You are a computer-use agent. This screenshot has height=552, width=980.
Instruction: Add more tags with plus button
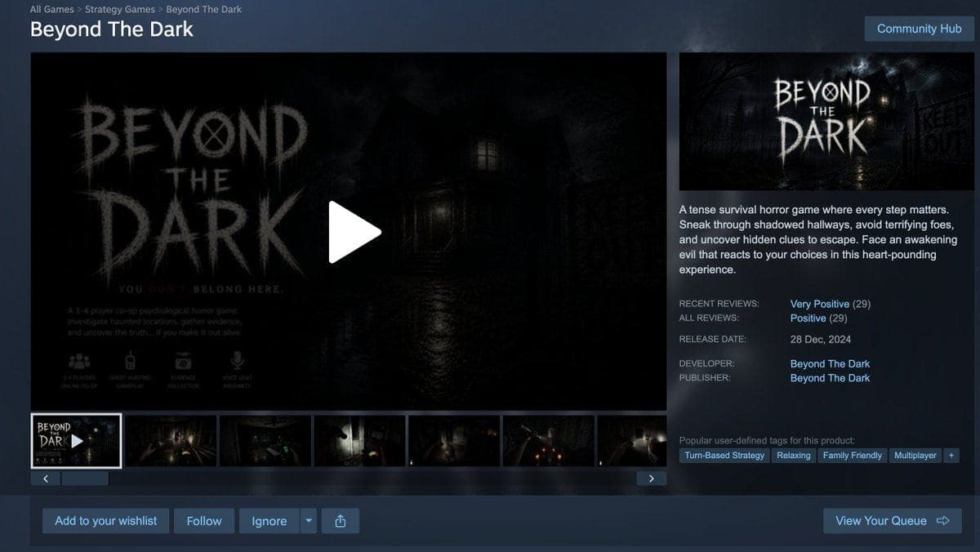tap(951, 456)
